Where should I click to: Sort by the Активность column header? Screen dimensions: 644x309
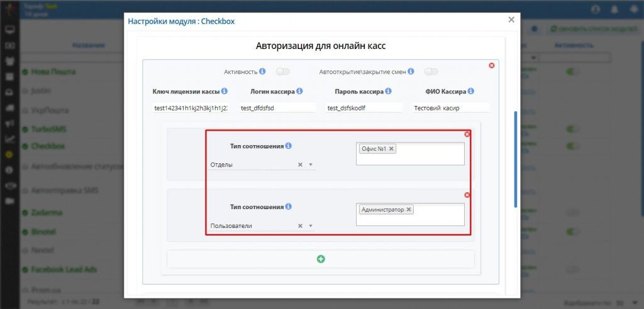click(x=574, y=45)
